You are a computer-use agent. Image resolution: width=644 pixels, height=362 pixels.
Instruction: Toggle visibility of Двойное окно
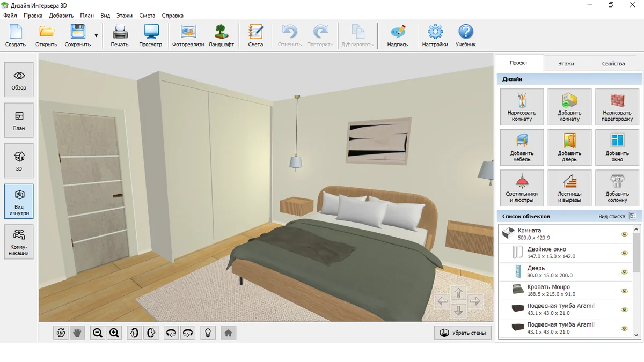click(624, 253)
